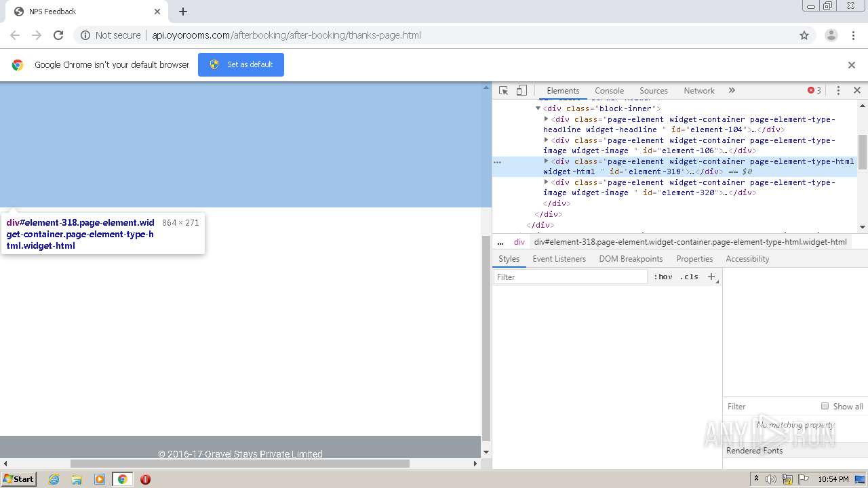Image resolution: width=868 pixels, height=488 pixels.
Task: Switch to the Sources panel tab
Action: 654,91
